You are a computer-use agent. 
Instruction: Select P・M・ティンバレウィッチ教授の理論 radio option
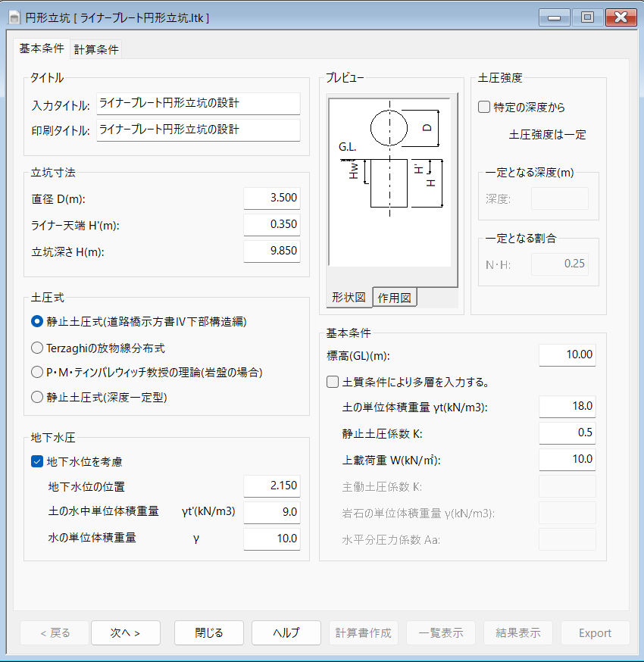(37, 373)
